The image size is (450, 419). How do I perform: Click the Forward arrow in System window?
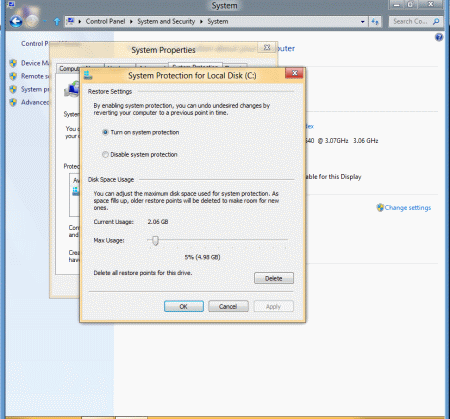coord(32,22)
